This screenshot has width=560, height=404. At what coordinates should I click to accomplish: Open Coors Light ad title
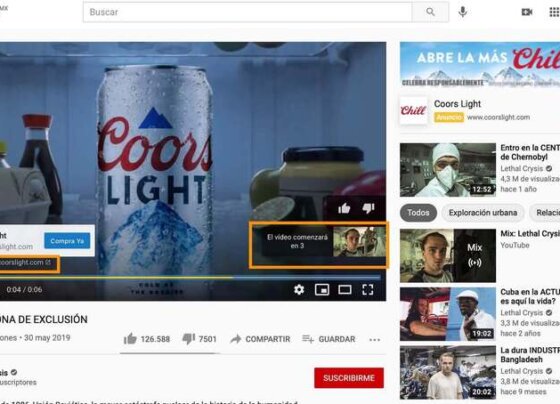click(x=457, y=104)
